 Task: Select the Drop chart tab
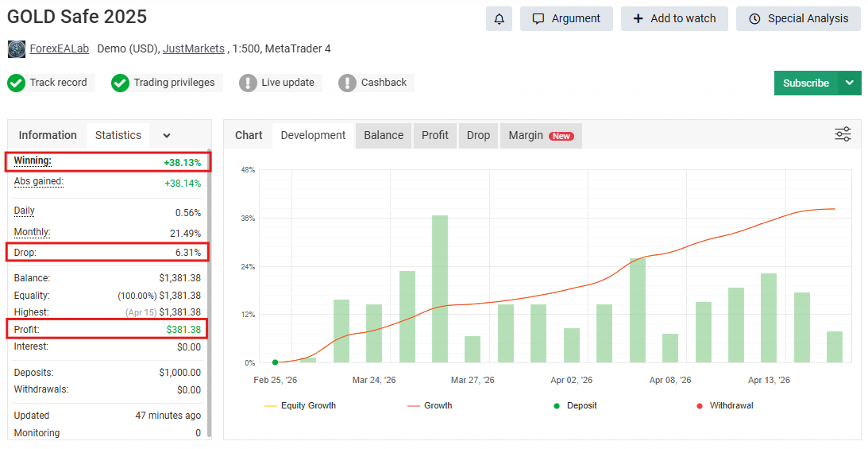[x=478, y=135]
